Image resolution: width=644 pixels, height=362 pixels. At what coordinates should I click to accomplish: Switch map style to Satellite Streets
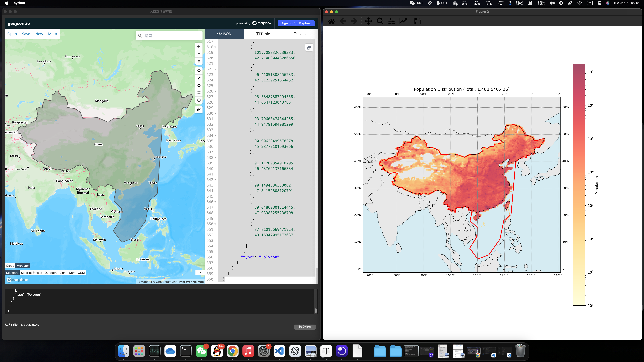pyautogui.click(x=31, y=273)
